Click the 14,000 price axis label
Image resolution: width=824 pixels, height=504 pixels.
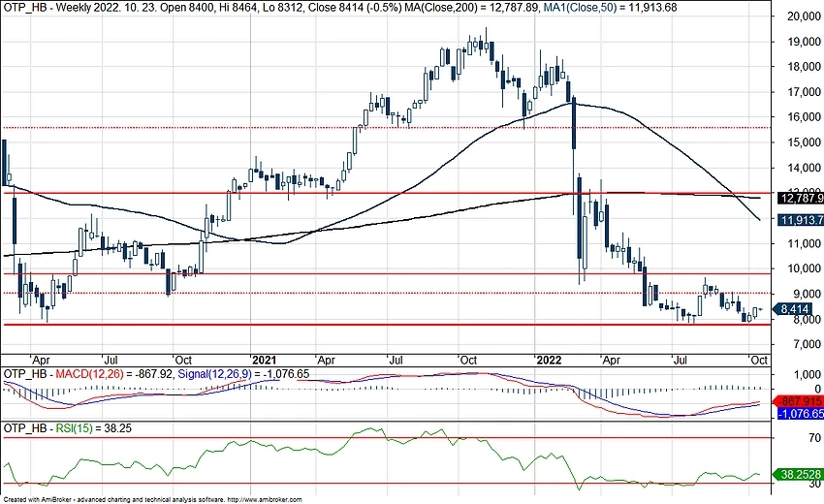[x=804, y=168]
